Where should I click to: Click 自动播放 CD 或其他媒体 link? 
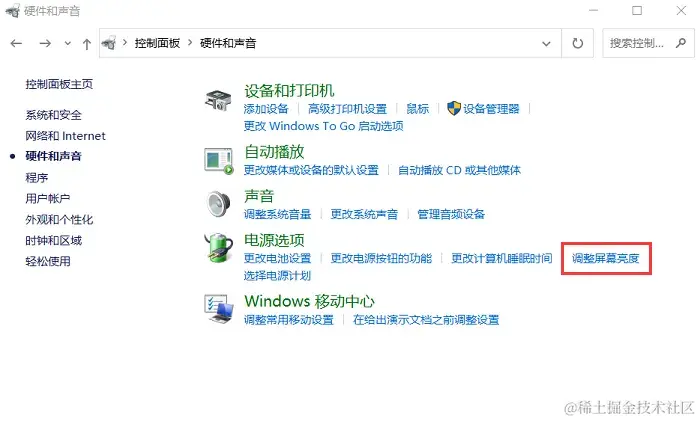tap(459, 170)
